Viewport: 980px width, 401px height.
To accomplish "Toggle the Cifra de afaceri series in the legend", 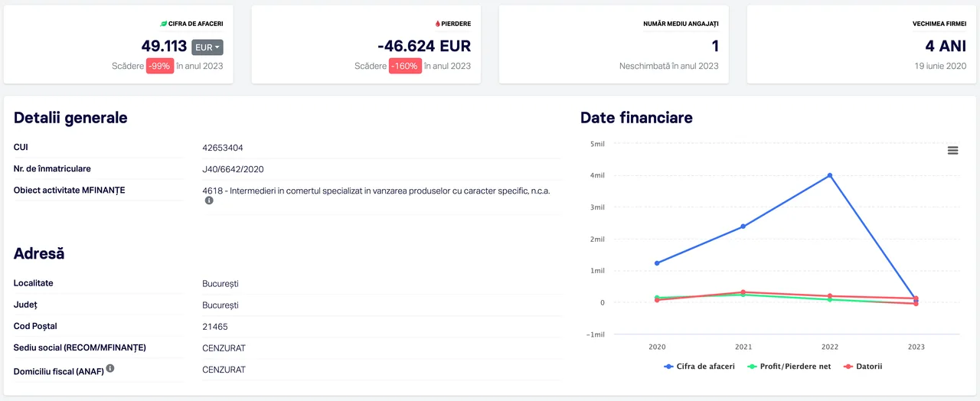I will point(700,367).
